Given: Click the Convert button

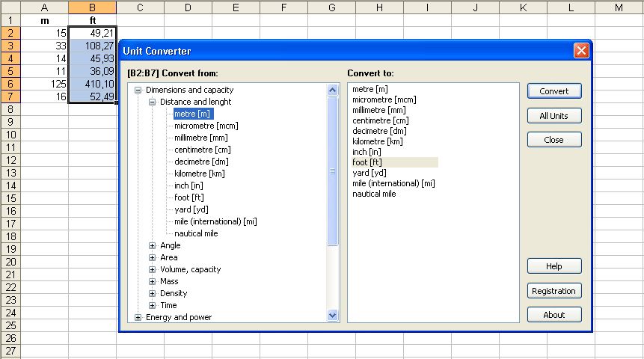Looking at the screenshot, I should click(x=554, y=91).
